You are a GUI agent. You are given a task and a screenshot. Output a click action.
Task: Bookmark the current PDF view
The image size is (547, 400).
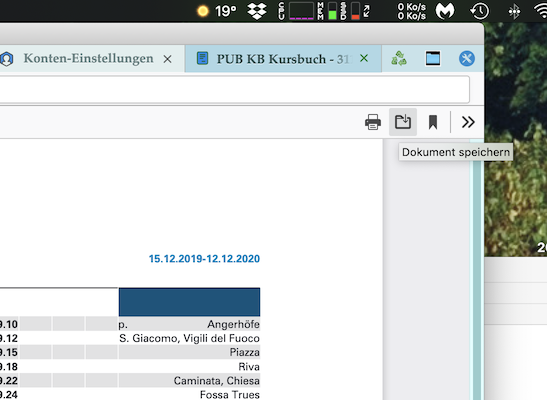click(x=433, y=122)
